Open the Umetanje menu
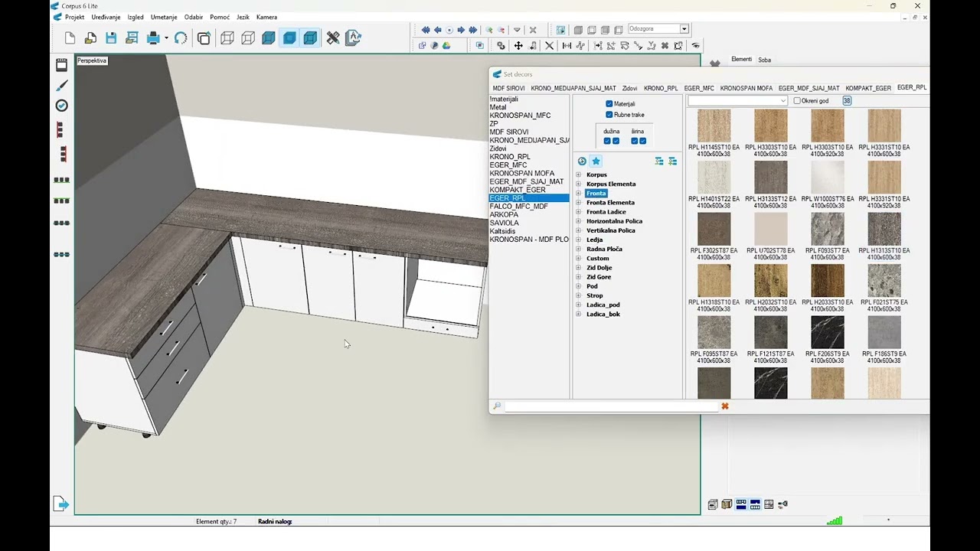The width and height of the screenshot is (980, 551). (164, 17)
